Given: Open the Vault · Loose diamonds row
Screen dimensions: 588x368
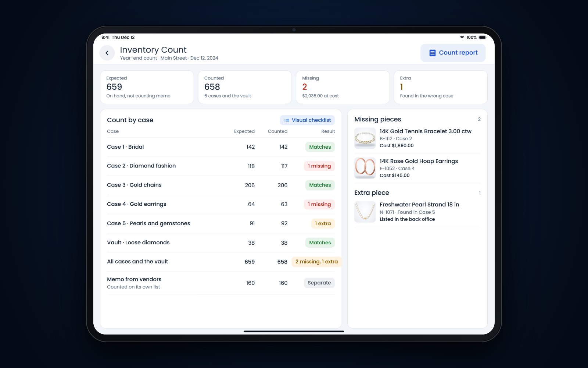Looking at the screenshot, I should 221,243.
